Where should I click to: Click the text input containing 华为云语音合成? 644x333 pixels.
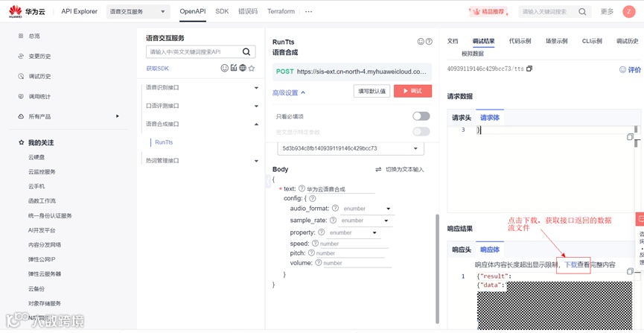point(340,189)
